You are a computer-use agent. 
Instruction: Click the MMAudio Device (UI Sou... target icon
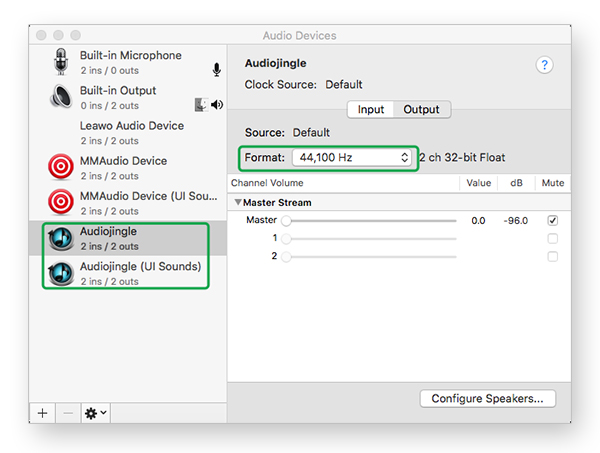(61, 202)
